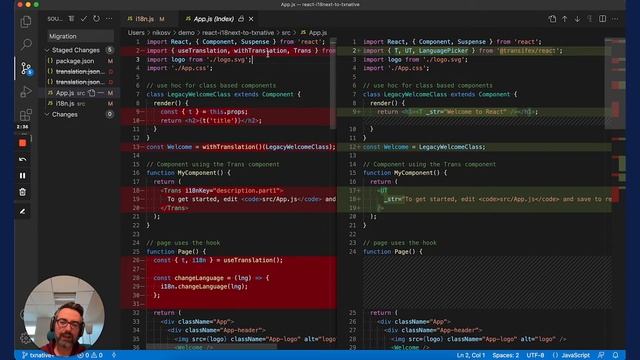Click the publish icon in status bar

tap(114, 355)
